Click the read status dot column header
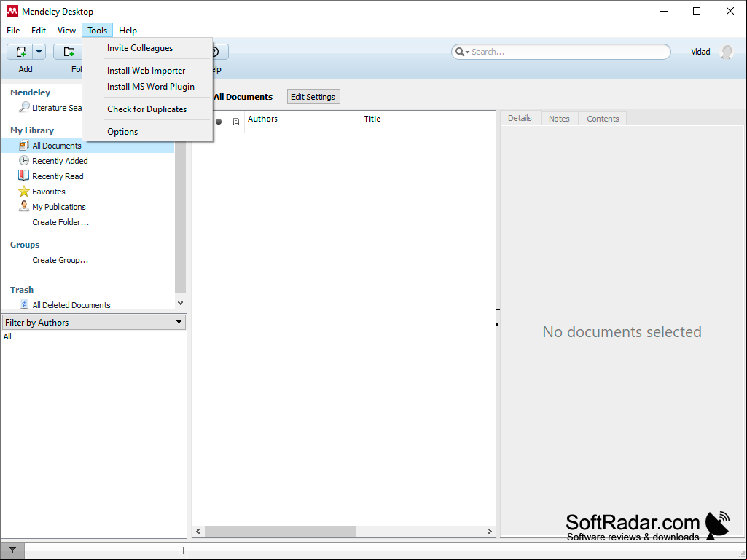This screenshot has height=560, width=747. coord(219,122)
